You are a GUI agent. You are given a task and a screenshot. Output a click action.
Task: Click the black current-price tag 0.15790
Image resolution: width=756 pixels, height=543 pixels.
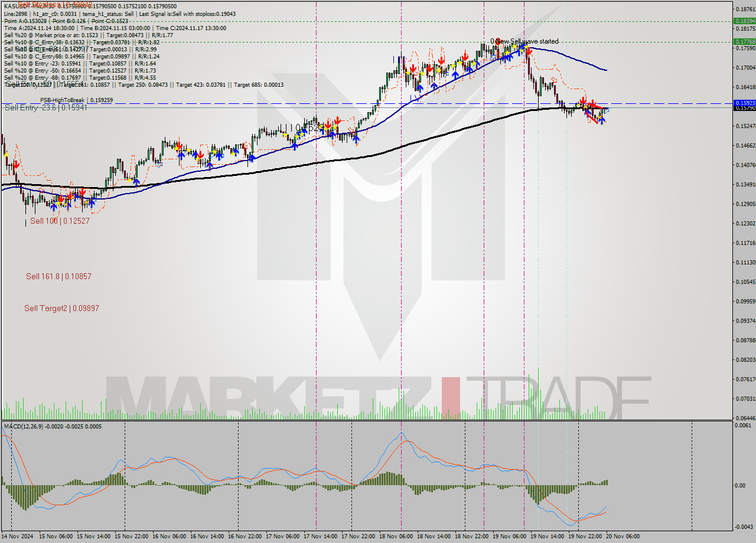744,108
